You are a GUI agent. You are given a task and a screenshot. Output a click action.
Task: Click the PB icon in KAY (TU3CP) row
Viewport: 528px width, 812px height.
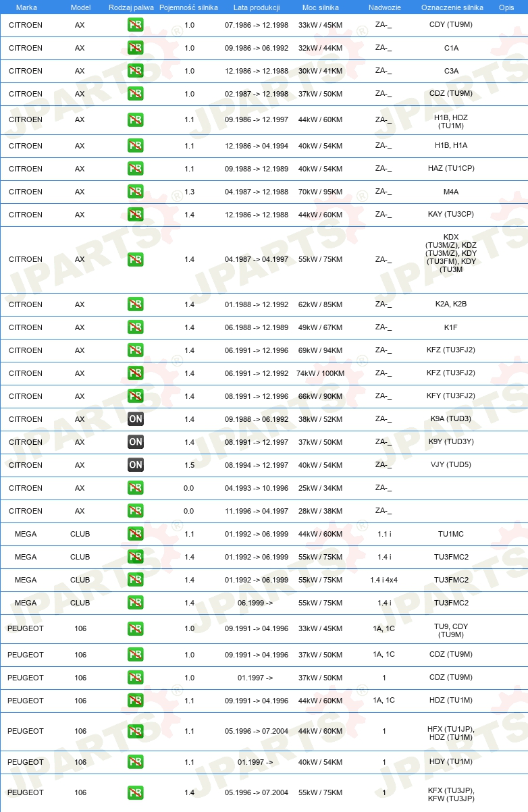point(136,215)
